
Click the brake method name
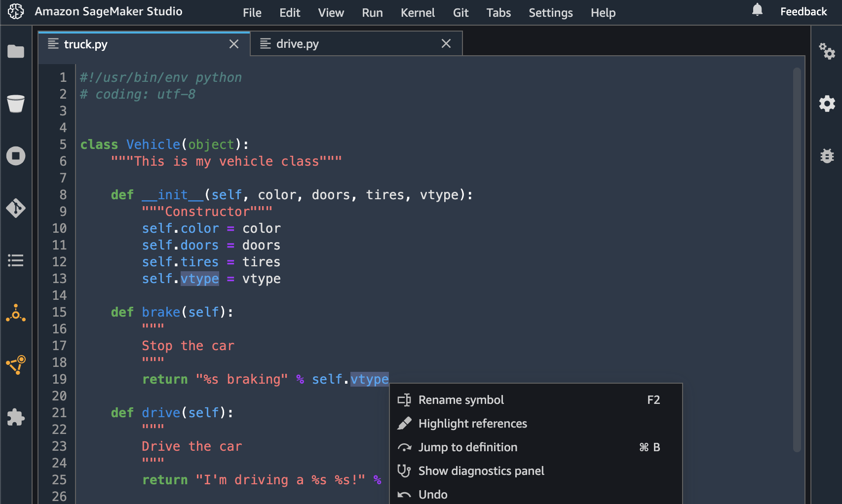tap(161, 312)
